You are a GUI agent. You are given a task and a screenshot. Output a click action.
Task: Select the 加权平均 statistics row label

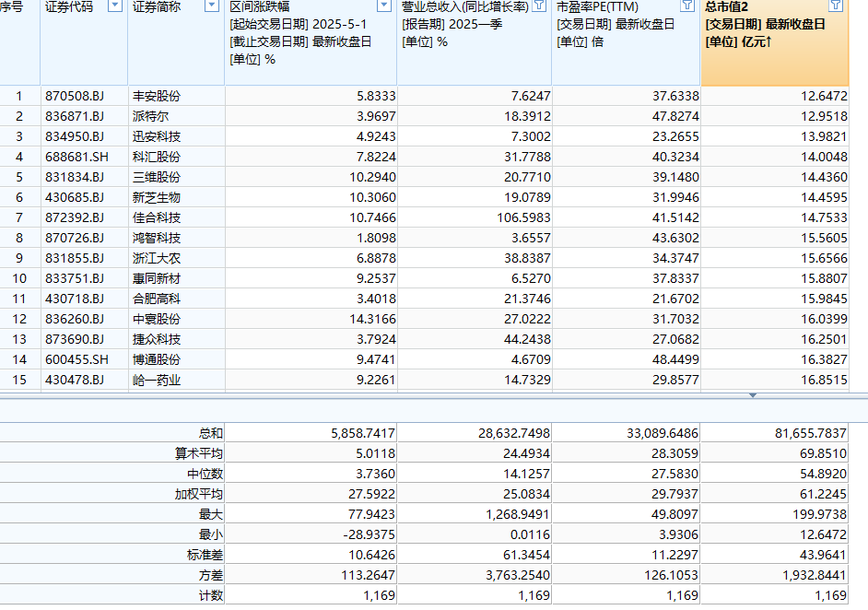click(199, 494)
